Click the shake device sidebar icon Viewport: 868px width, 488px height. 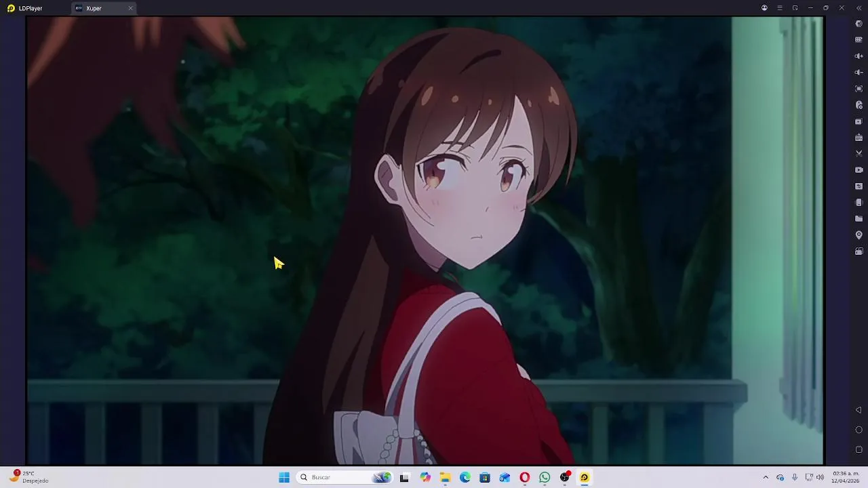coord(859,203)
